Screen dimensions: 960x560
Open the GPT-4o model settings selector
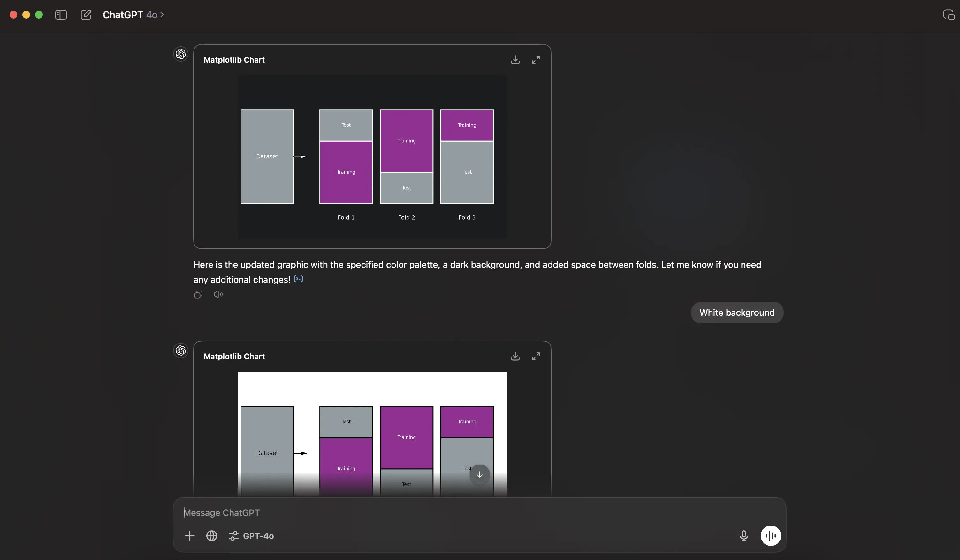[x=251, y=536]
